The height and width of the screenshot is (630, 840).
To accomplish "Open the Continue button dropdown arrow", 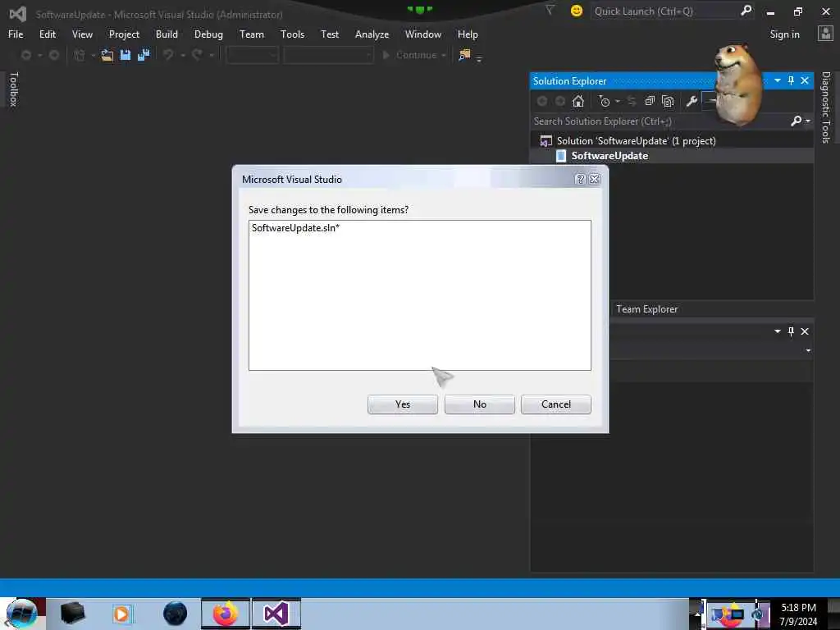I will point(444,55).
